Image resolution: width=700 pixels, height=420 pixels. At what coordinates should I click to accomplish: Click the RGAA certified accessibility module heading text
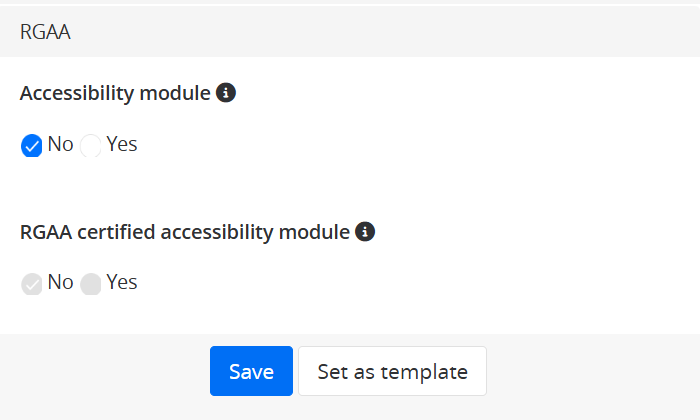[x=185, y=232]
